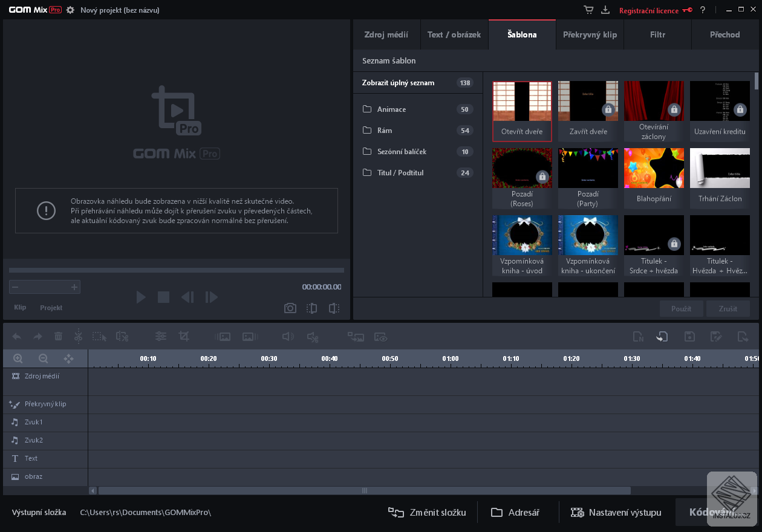The width and height of the screenshot is (762, 532).
Task: Step forward one frame in preview
Action: pyautogui.click(x=211, y=297)
